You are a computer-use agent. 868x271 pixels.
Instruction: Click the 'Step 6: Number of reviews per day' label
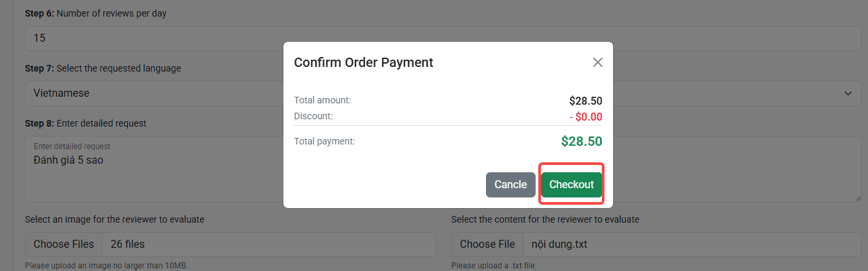(x=96, y=13)
